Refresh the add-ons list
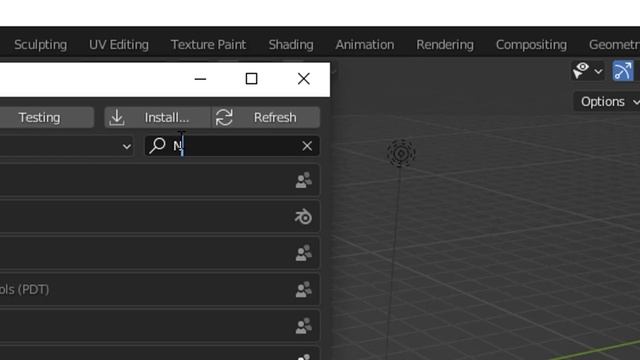 tap(266, 118)
